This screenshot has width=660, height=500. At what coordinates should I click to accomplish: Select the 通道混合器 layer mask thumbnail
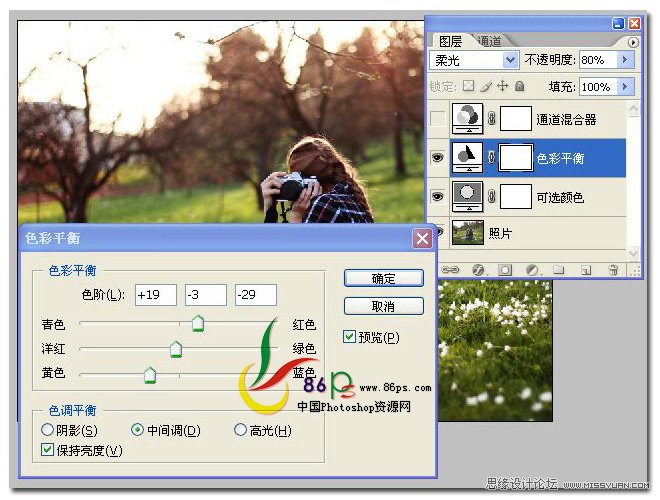click(x=516, y=119)
